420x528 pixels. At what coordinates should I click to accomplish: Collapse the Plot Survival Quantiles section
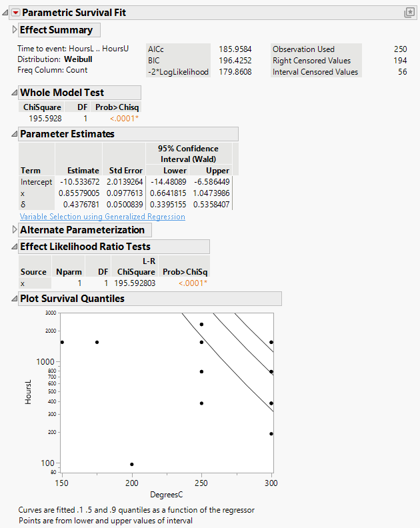(x=15, y=299)
